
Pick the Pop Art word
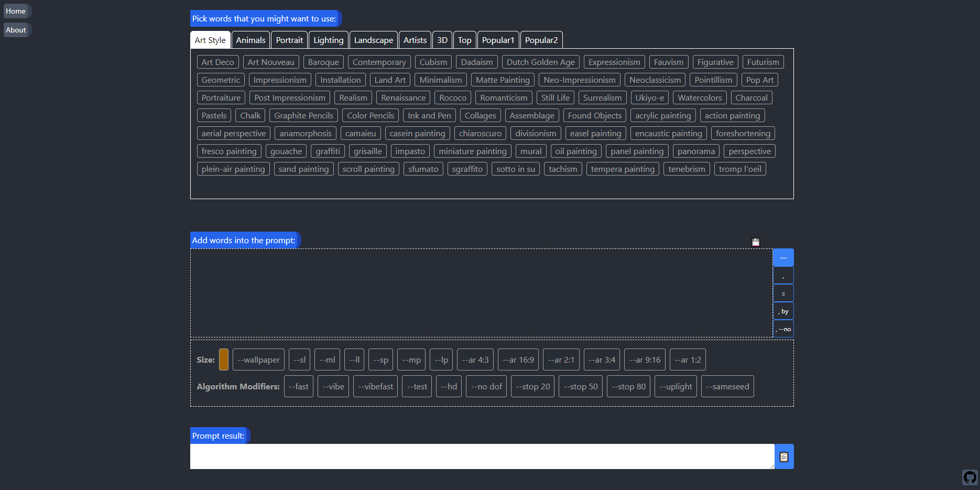pos(760,80)
